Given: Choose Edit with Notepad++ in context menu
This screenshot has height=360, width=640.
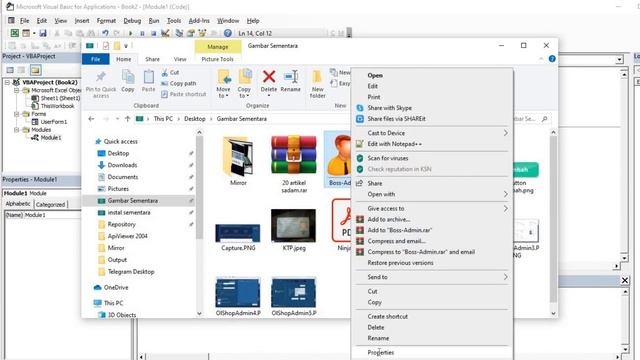Looking at the screenshot, I should [432, 144].
